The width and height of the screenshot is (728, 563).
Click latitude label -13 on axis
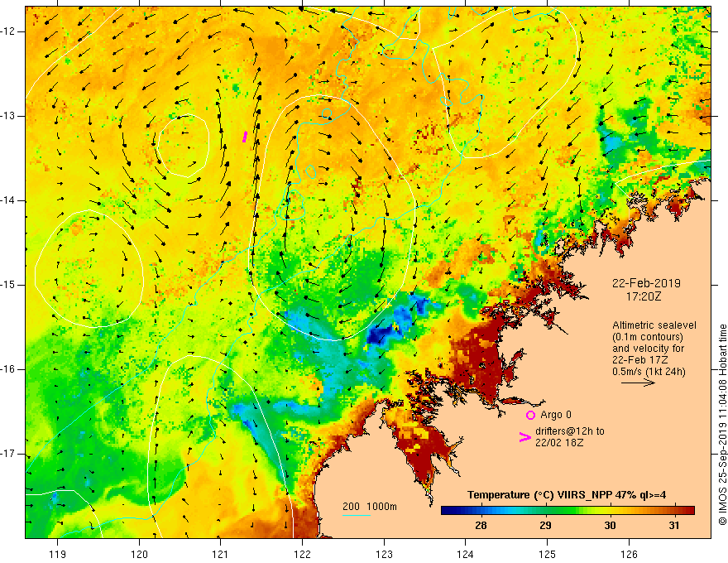[8, 116]
